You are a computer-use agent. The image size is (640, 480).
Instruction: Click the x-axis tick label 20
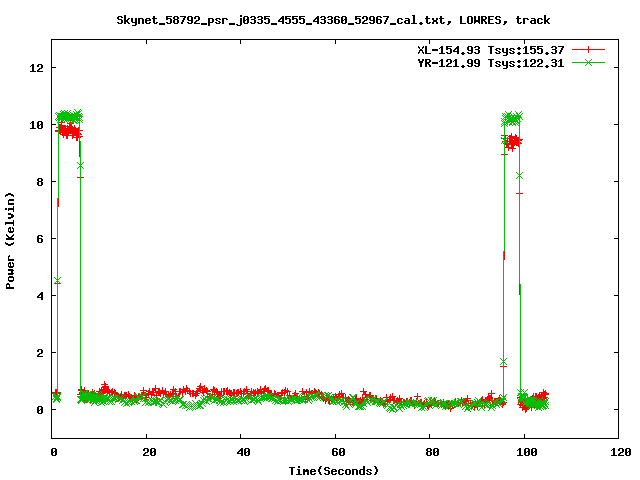click(149, 452)
